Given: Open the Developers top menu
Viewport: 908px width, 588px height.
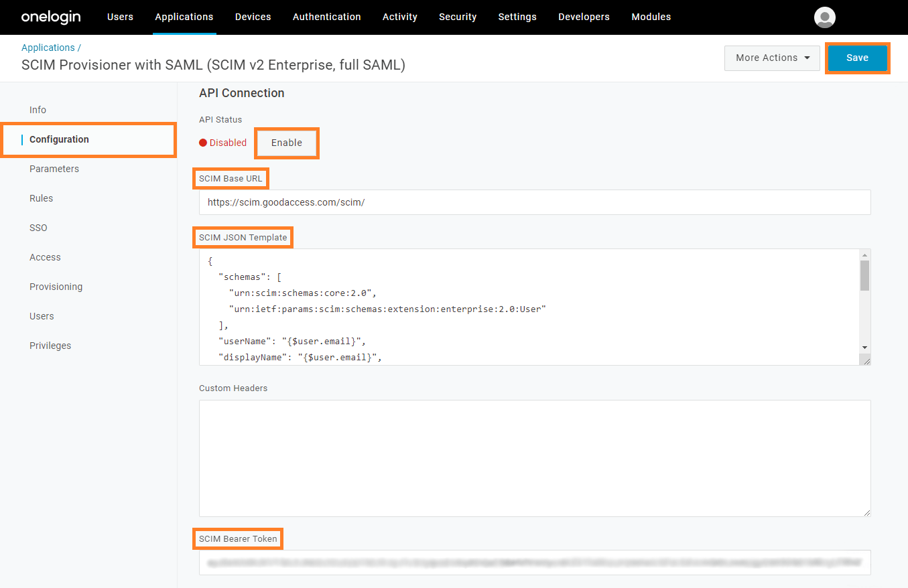Looking at the screenshot, I should (x=584, y=17).
